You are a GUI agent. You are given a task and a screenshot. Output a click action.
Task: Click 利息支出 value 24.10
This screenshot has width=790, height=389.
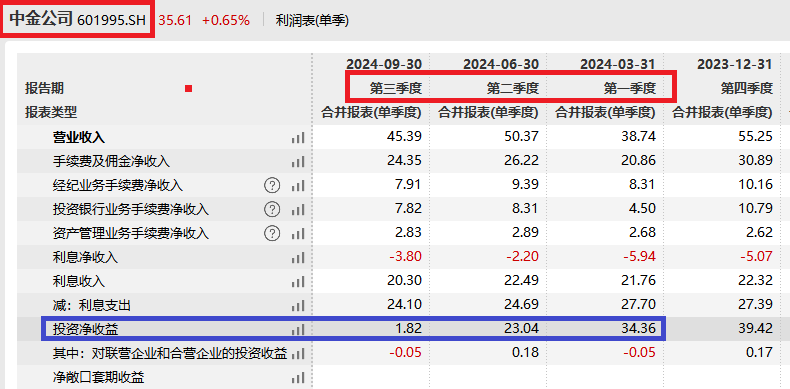(x=404, y=305)
